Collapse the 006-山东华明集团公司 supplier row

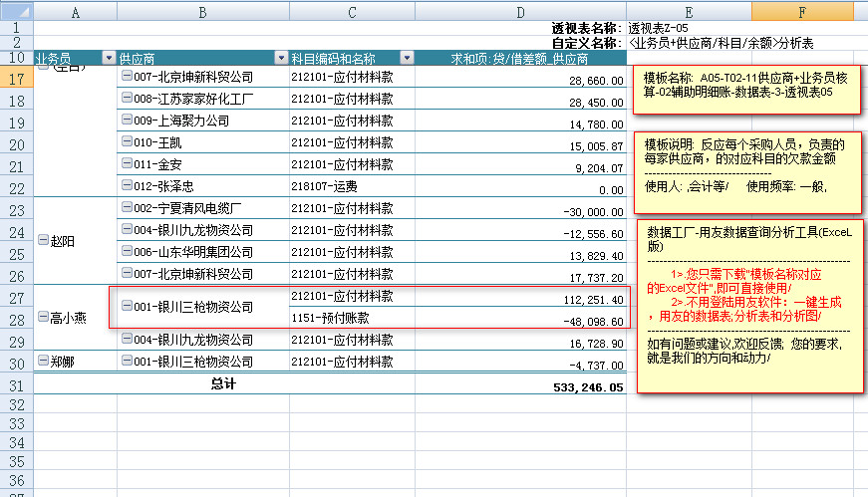click(x=126, y=252)
